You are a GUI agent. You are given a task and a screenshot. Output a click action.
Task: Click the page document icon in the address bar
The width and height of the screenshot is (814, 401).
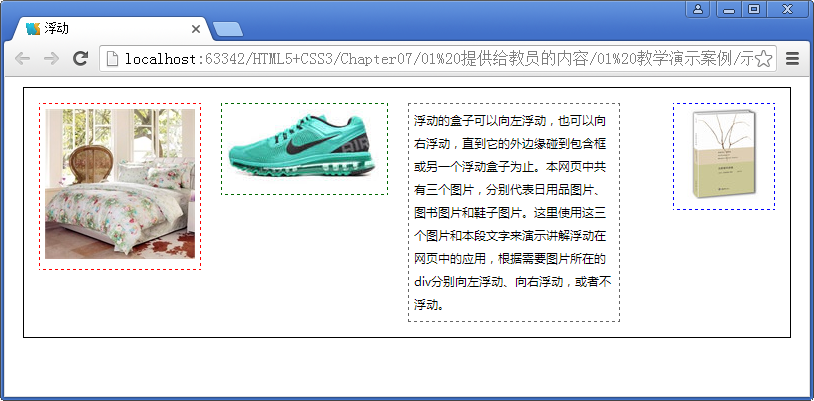112,59
